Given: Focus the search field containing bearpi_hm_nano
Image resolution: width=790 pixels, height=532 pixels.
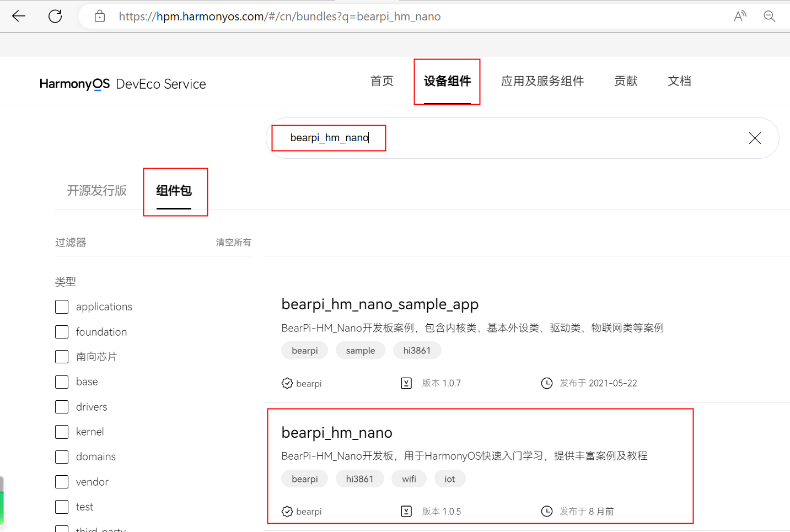Looking at the screenshot, I should click(522, 138).
